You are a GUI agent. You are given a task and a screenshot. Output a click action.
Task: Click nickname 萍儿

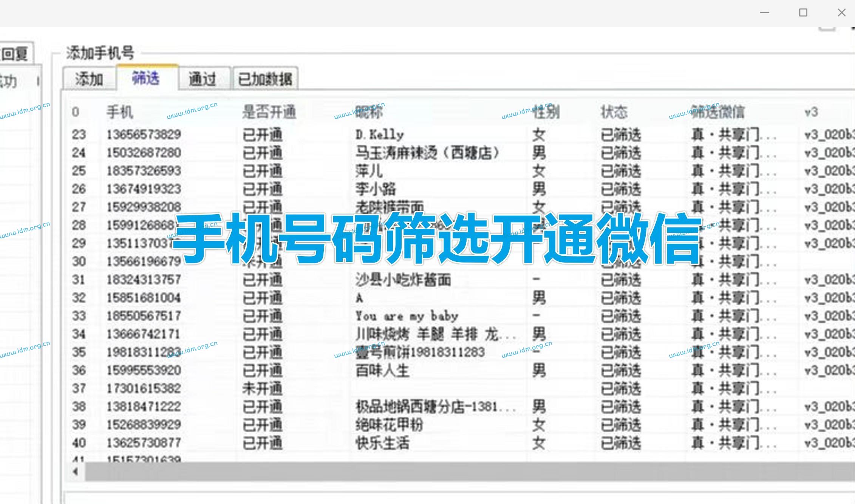(x=369, y=171)
